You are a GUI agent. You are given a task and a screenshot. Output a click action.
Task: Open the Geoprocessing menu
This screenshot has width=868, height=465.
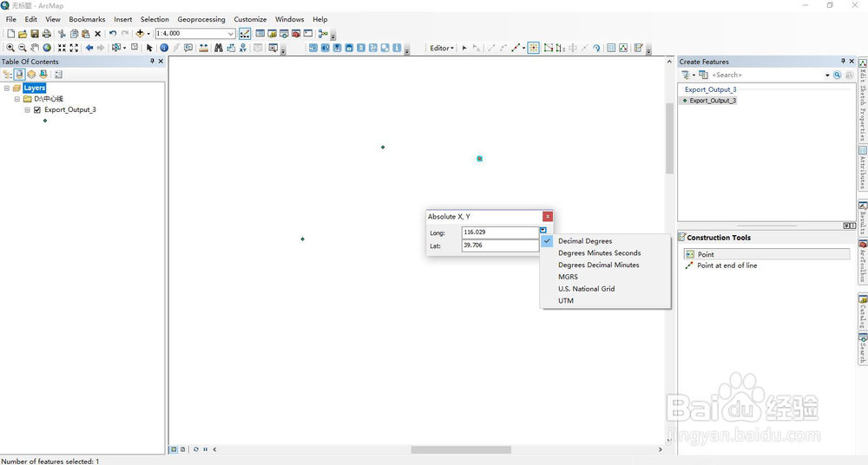coord(201,19)
